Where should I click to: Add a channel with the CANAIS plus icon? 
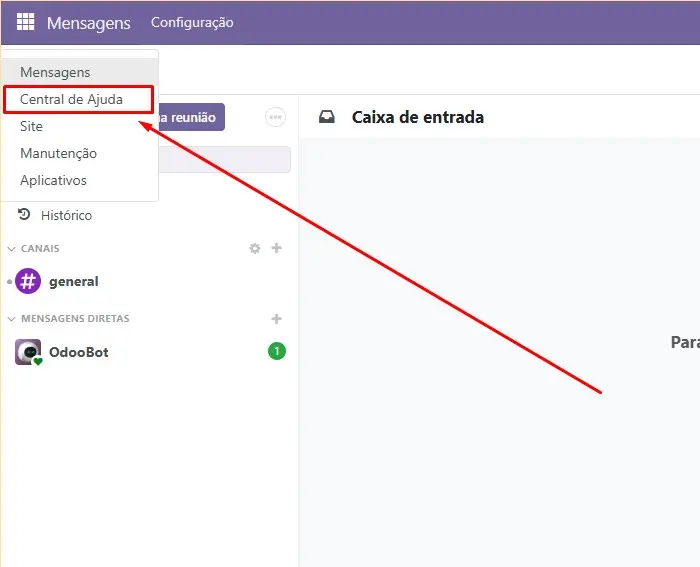click(x=277, y=248)
